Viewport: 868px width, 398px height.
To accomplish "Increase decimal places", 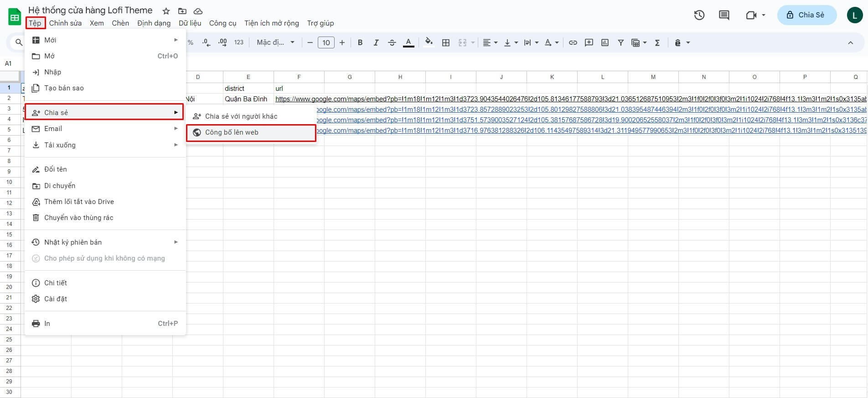I will click(222, 42).
